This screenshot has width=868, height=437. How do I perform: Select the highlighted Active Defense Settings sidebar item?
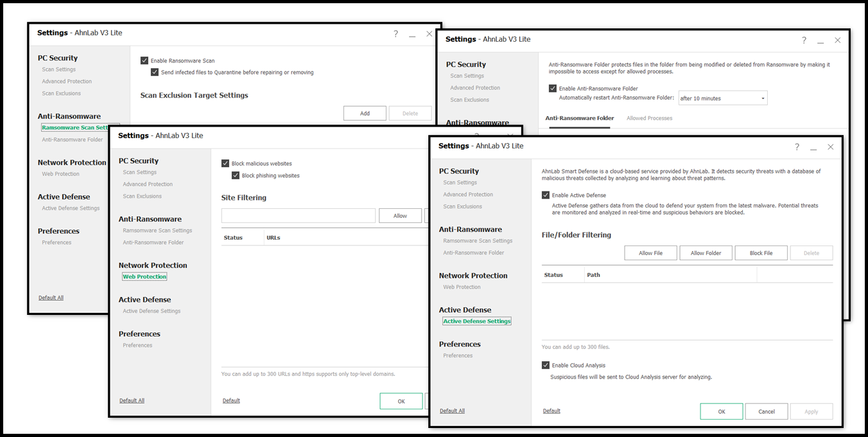point(477,321)
